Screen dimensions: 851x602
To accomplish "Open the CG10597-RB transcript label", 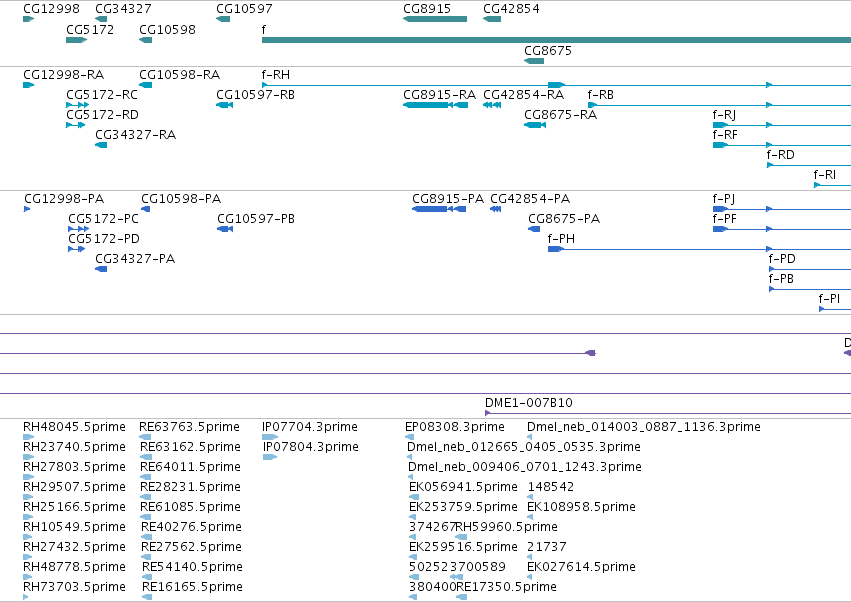I will (x=256, y=94).
